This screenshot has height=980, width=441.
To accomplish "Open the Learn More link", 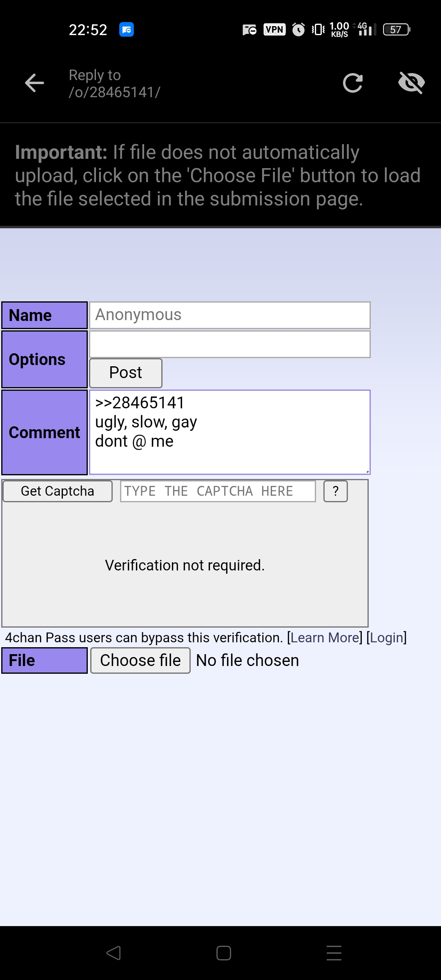I will pos(325,637).
